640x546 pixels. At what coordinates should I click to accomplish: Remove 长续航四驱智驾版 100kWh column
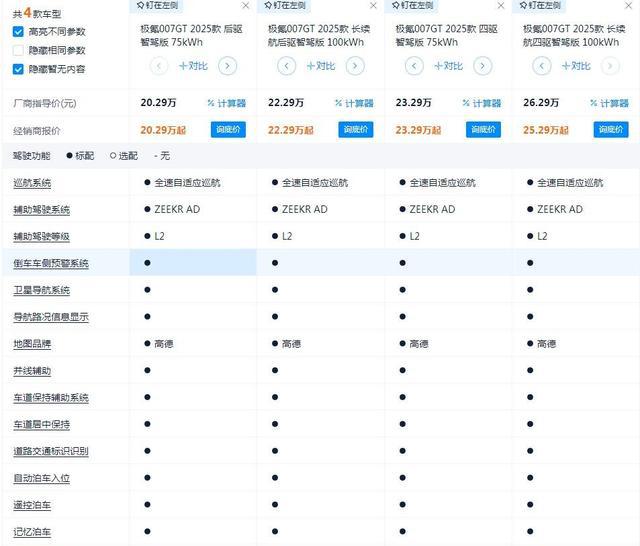click(x=629, y=6)
